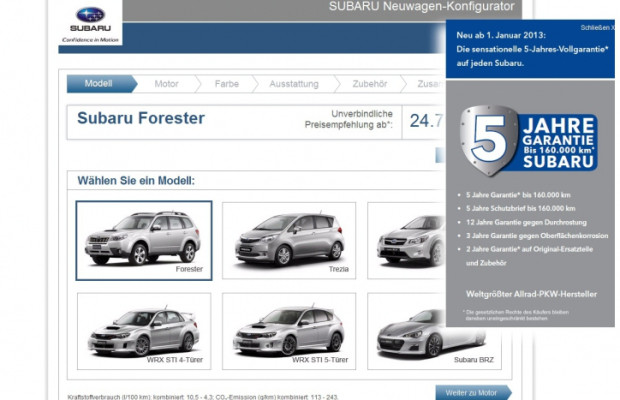Click the Subaru logo
This screenshot has width=620, height=400.
coord(90,24)
